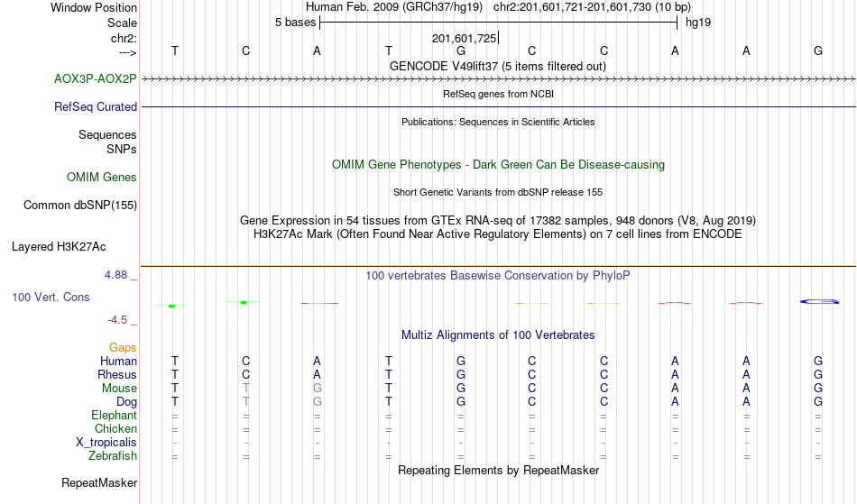The image size is (857, 504).
Task: Click the AOX3P-AOX2P gene label
Action: (x=95, y=78)
